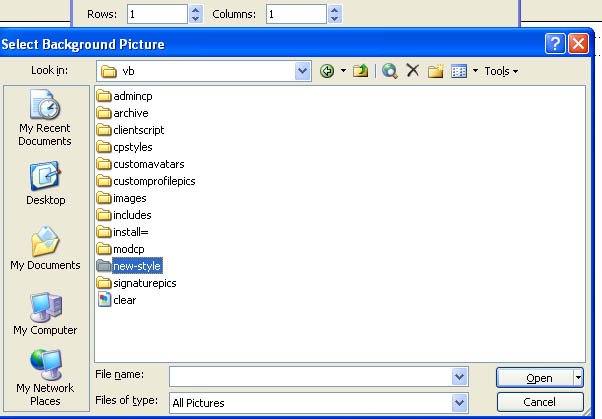Screen dimensions: 602x419
Task: Open the Back button history dropdown arrow
Action: point(343,71)
